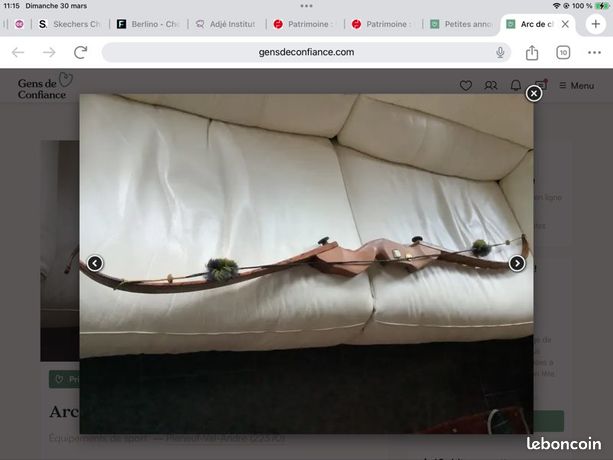The image size is (613, 460).
Task: Switch to the Skechers tab
Action: (x=70, y=24)
